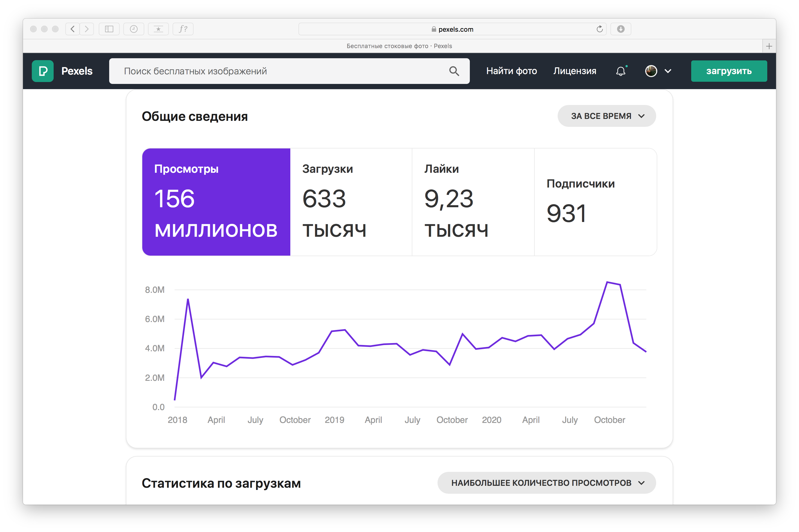Open Safari history clock button
The image size is (799, 532).
(134, 29)
